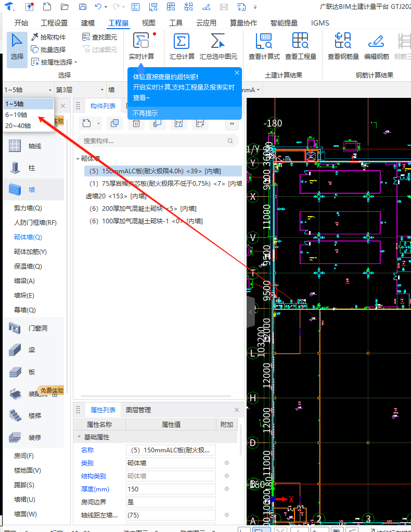Select 剪力墙(Q) in the wall list
Image resolution: width=411 pixels, height=532 pixels.
(28, 208)
